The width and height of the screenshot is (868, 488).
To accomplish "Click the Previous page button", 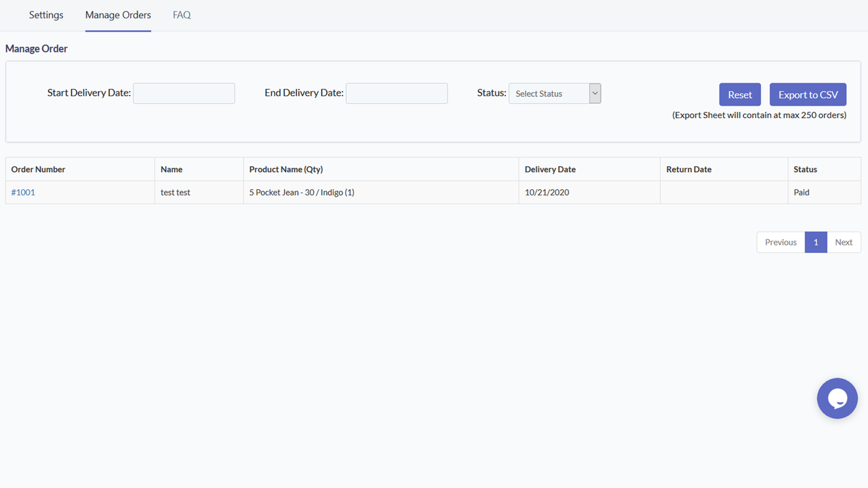I will (x=780, y=242).
